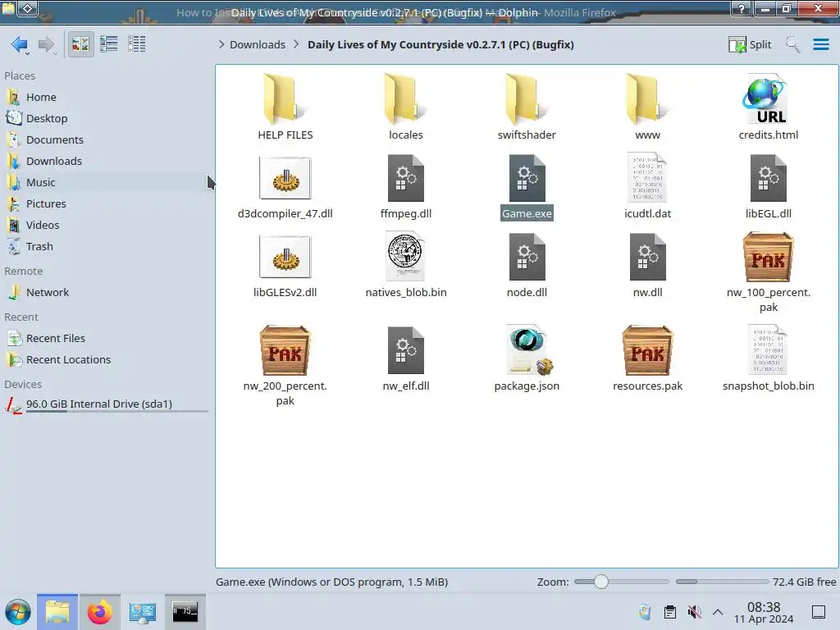Open 96.0 GiB Internal Drive (sda1)

(106, 404)
